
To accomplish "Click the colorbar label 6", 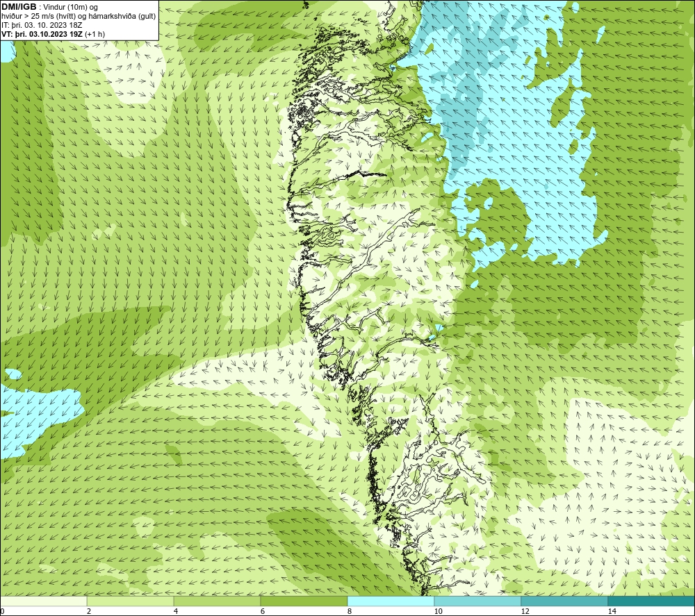I will [263, 611].
